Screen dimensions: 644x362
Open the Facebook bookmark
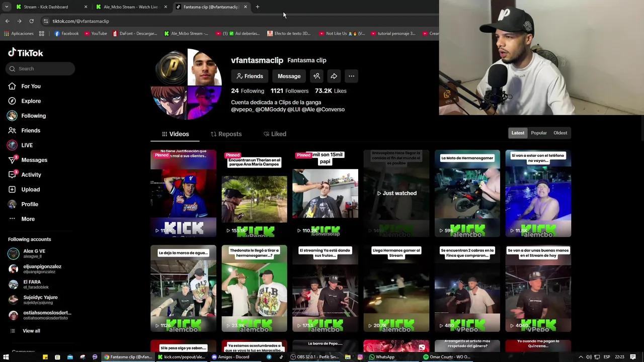(x=66, y=34)
